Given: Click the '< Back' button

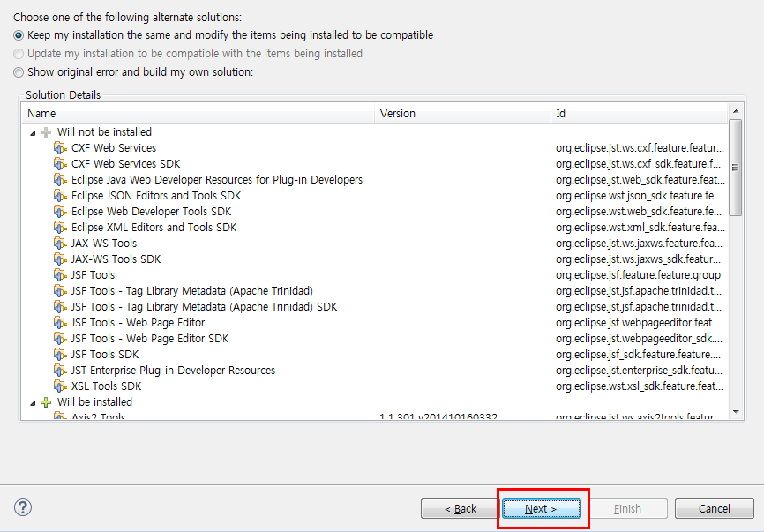Looking at the screenshot, I should click(461, 508).
